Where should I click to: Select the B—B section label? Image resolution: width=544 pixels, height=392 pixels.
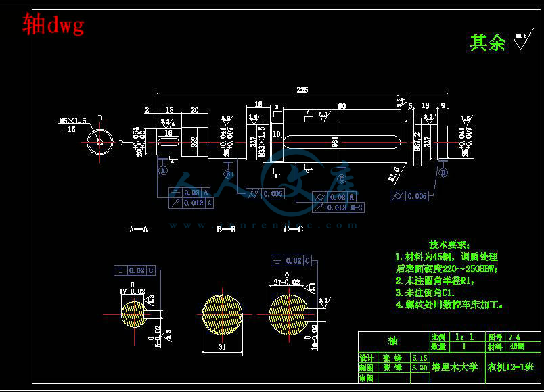(226, 229)
